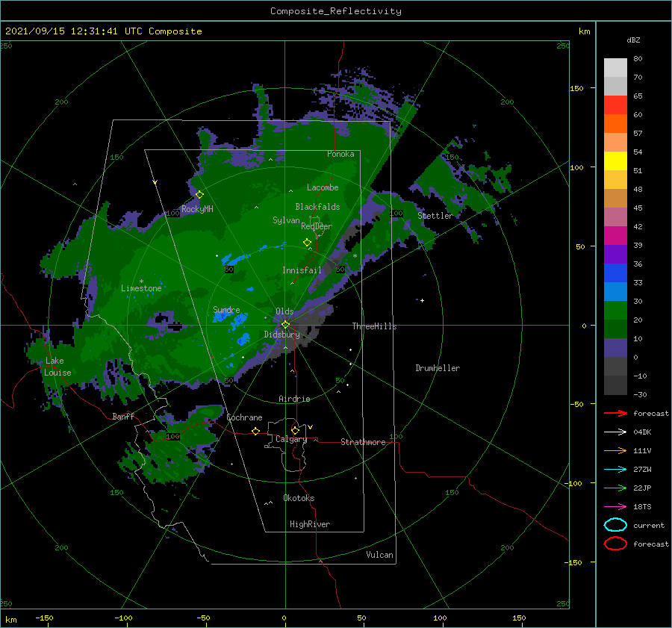The width and height of the screenshot is (672, 628).
Task: Click the yellow diamond marker above Calgary
Action: pos(295,430)
